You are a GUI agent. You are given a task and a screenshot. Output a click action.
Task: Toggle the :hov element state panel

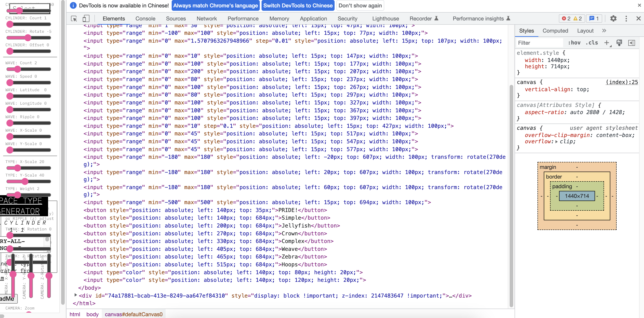[574, 43]
